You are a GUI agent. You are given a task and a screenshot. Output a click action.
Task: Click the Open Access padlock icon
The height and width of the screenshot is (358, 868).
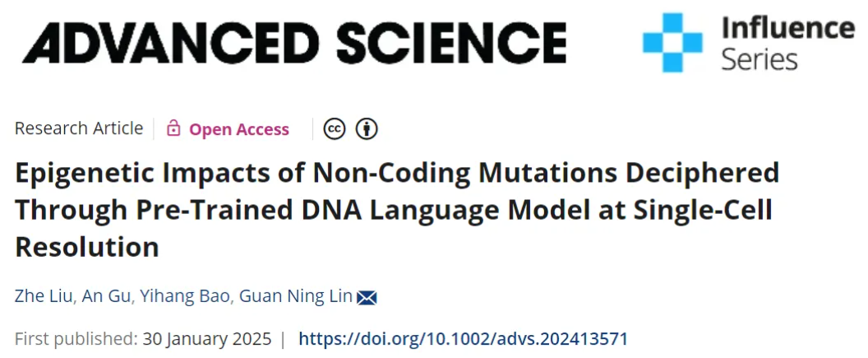click(173, 129)
